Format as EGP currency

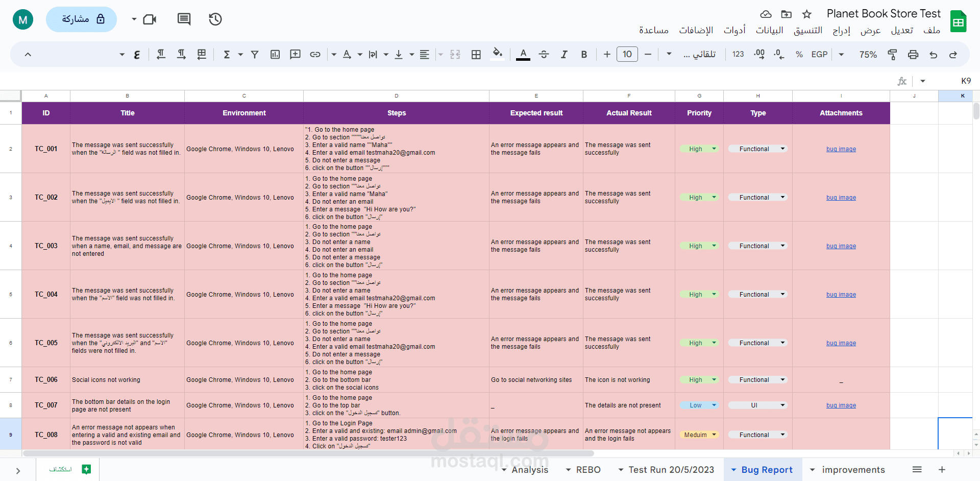tap(819, 54)
